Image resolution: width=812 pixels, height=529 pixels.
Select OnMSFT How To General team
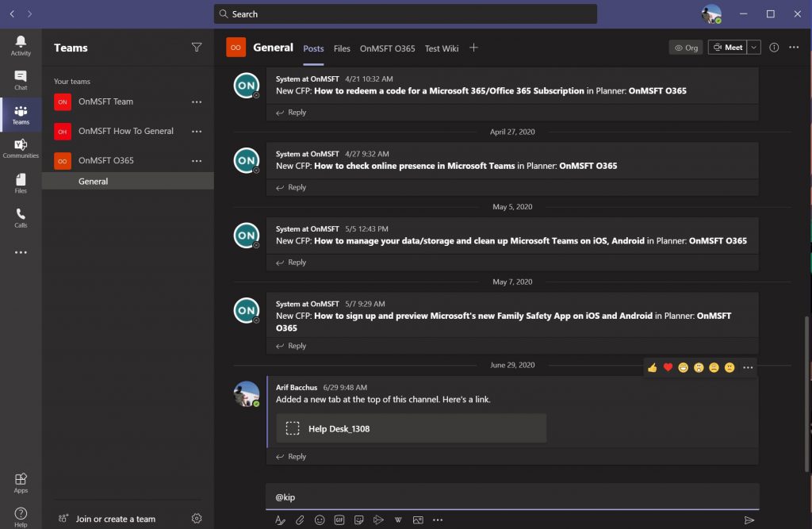coord(128,131)
